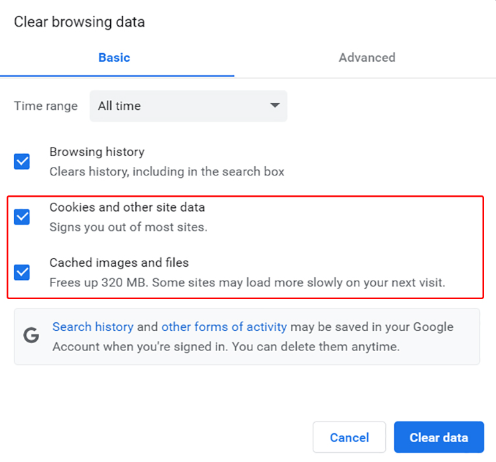Screen dimensions: 496x462
Task: Open the All time range selector
Action: (x=188, y=106)
